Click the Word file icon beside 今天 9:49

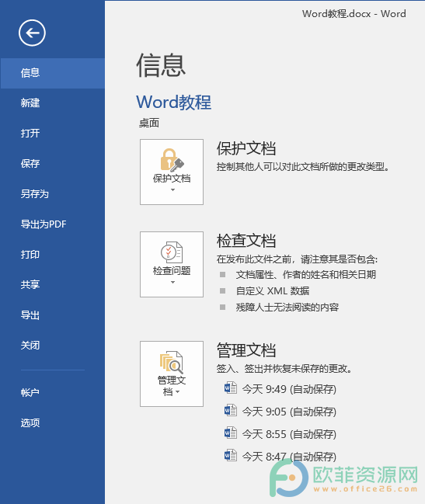231,388
